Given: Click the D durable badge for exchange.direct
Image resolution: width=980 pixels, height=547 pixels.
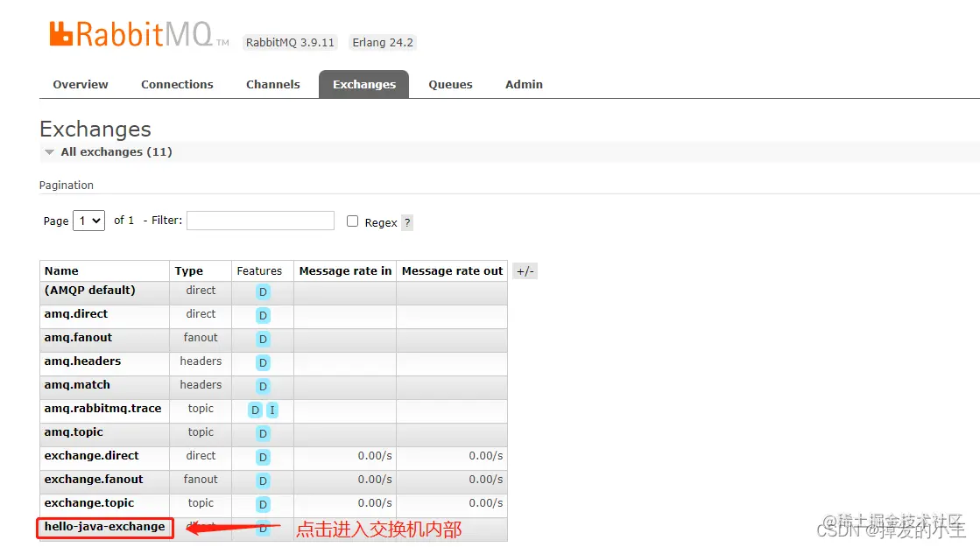Looking at the screenshot, I should click(263, 457).
